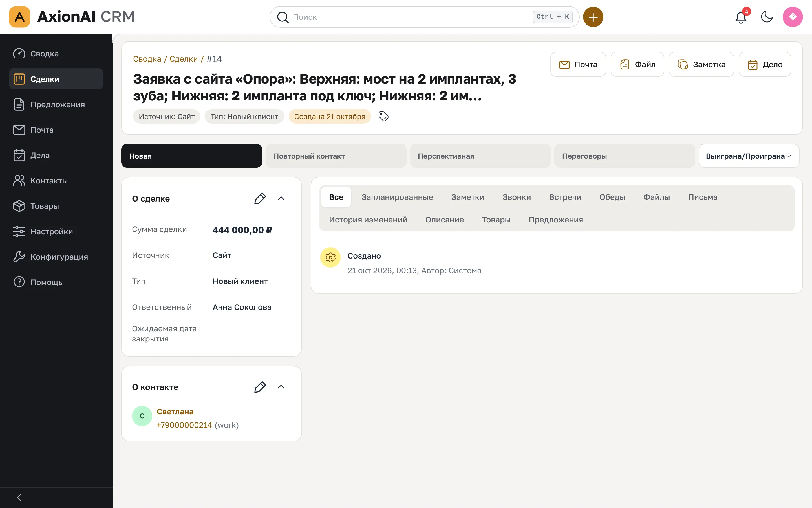
Task: Open Товары in the sidebar
Action: [56, 206]
